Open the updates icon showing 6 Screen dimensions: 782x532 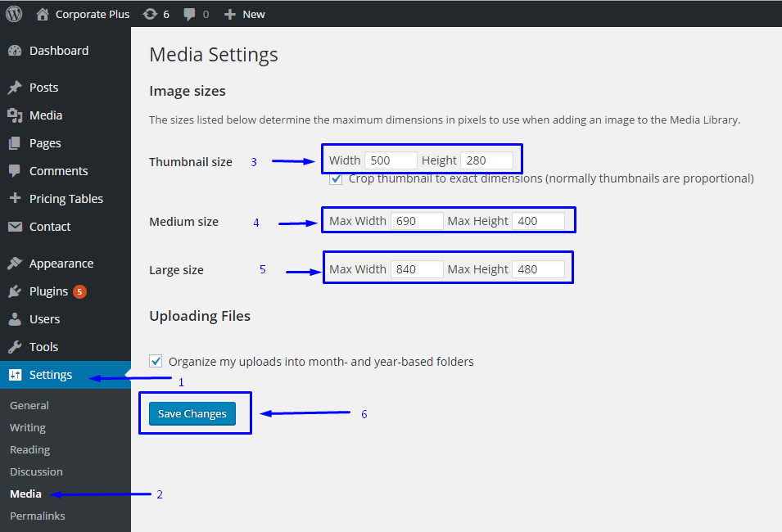(x=150, y=15)
